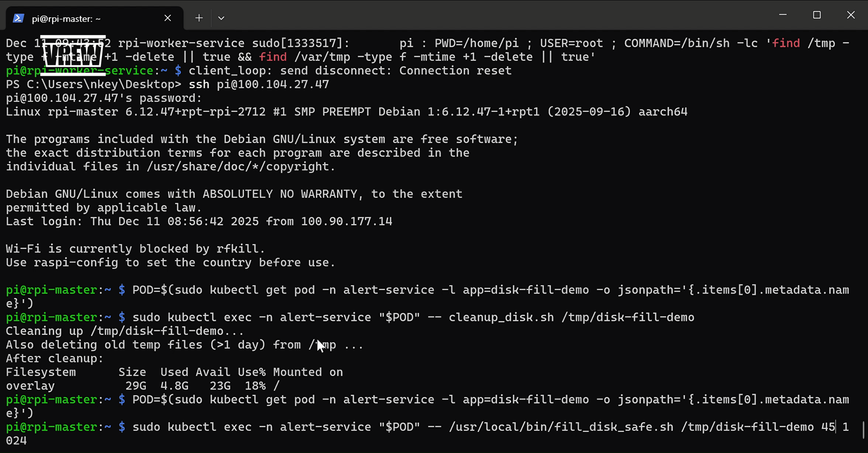Select the pi@rpi-master terminal tab
868x453 pixels.
tap(66, 18)
